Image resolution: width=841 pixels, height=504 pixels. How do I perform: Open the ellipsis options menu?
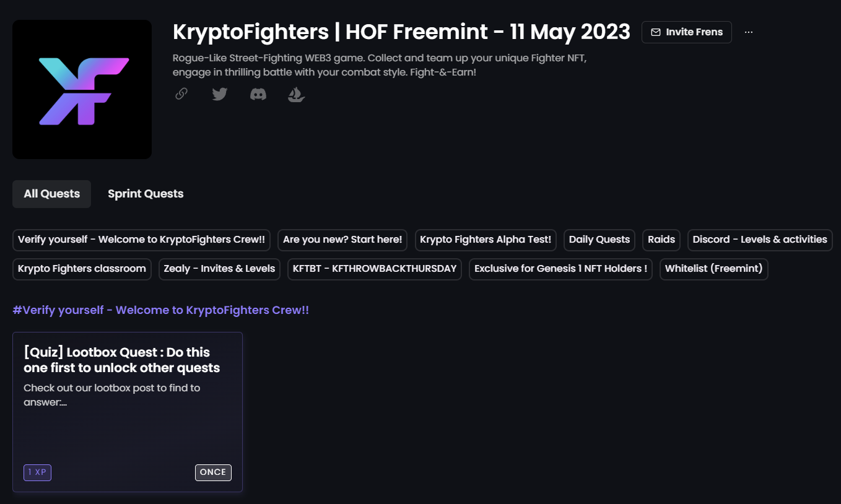click(749, 32)
